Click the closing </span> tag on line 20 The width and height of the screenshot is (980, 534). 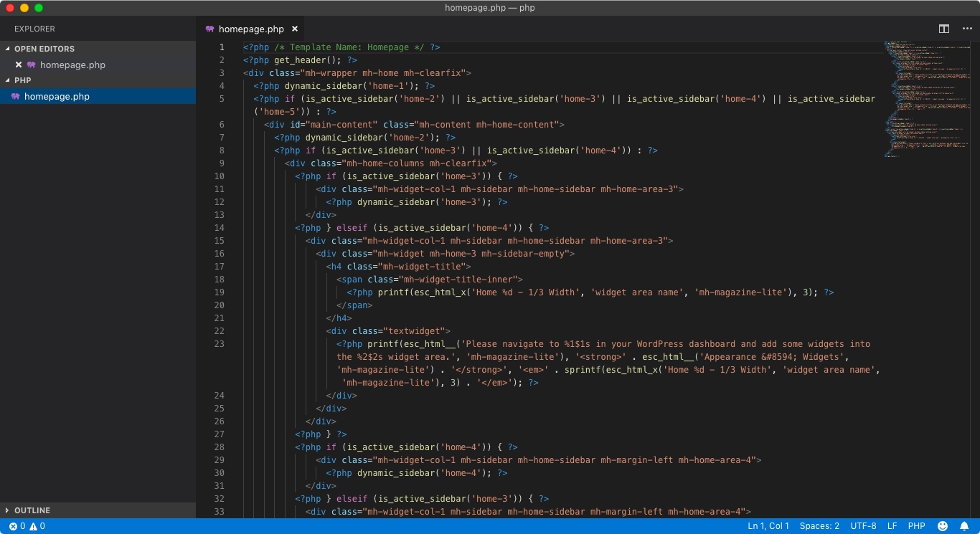tap(354, 305)
